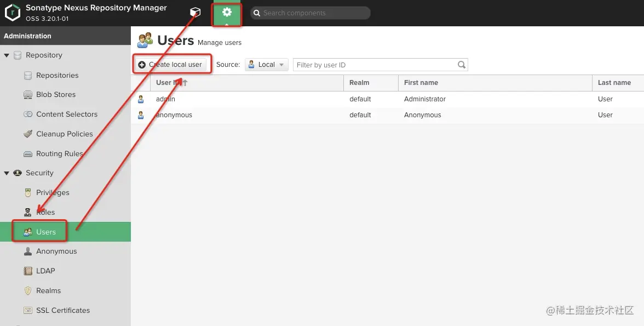The image size is (644, 326).
Task: Open Content Selectors in the sidebar
Action: pos(67,115)
